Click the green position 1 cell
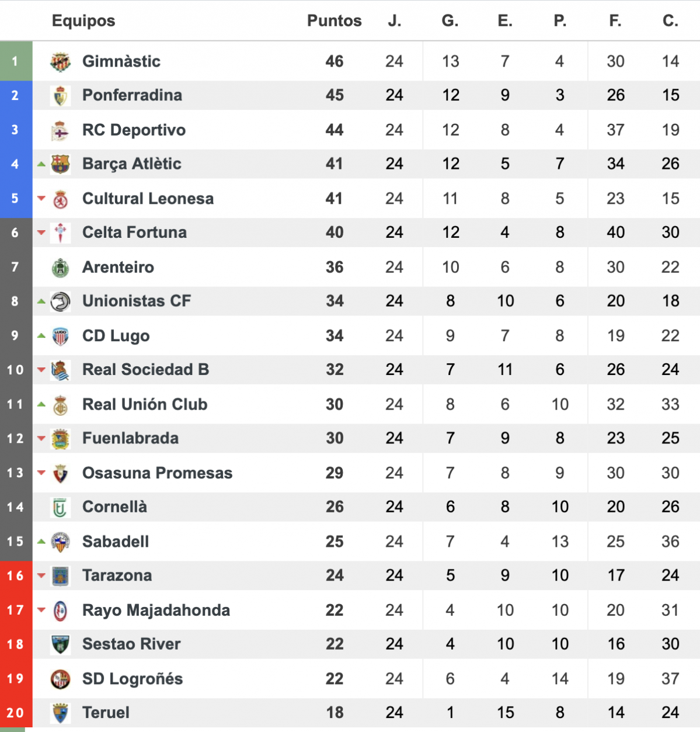Screen dimensions: 700x732 [16, 61]
